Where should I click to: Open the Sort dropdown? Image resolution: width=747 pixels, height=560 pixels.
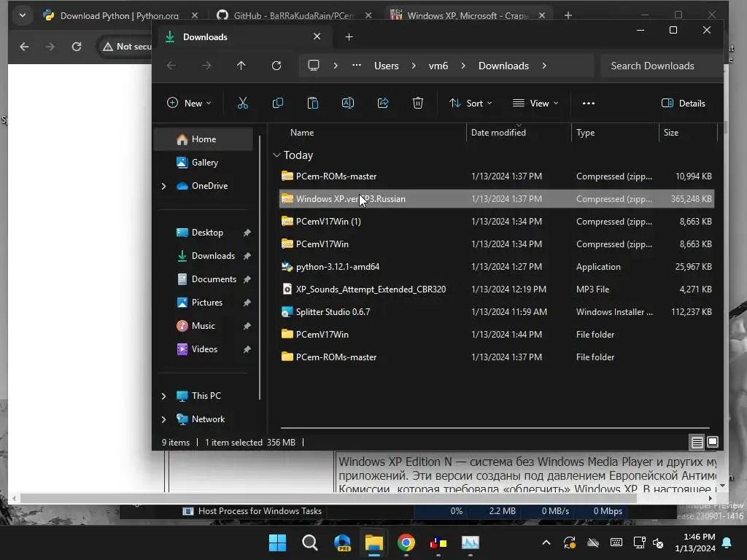[x=471, y=103]
